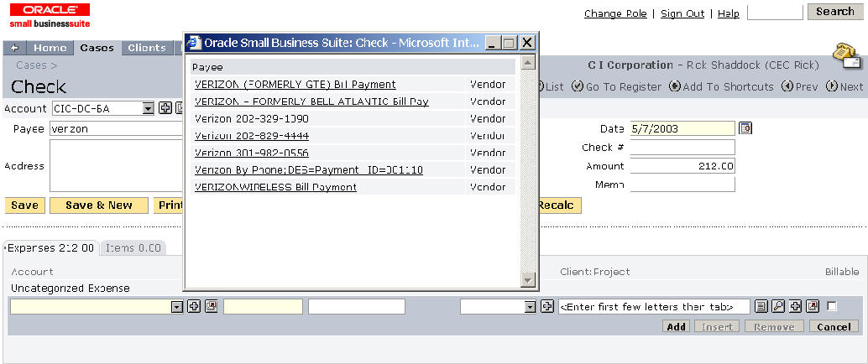Click popup scrollbar down arrow
The image size is (868, 364).
pos(529,280)
